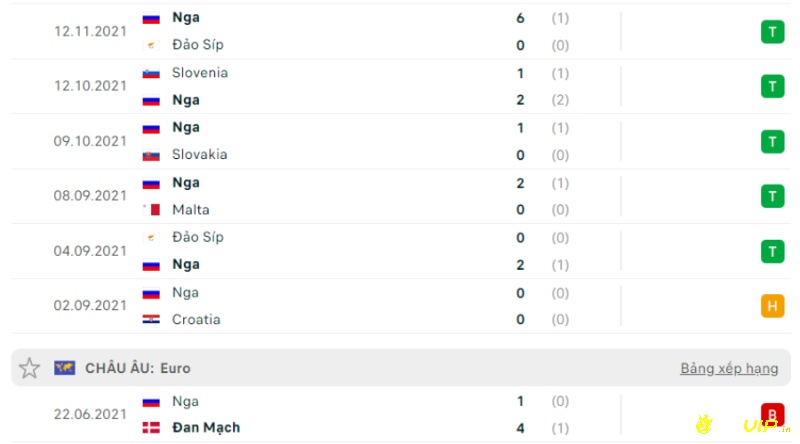800x444 pixels.
Task: Click the Malta flag icon
Action: coord(151,210)
